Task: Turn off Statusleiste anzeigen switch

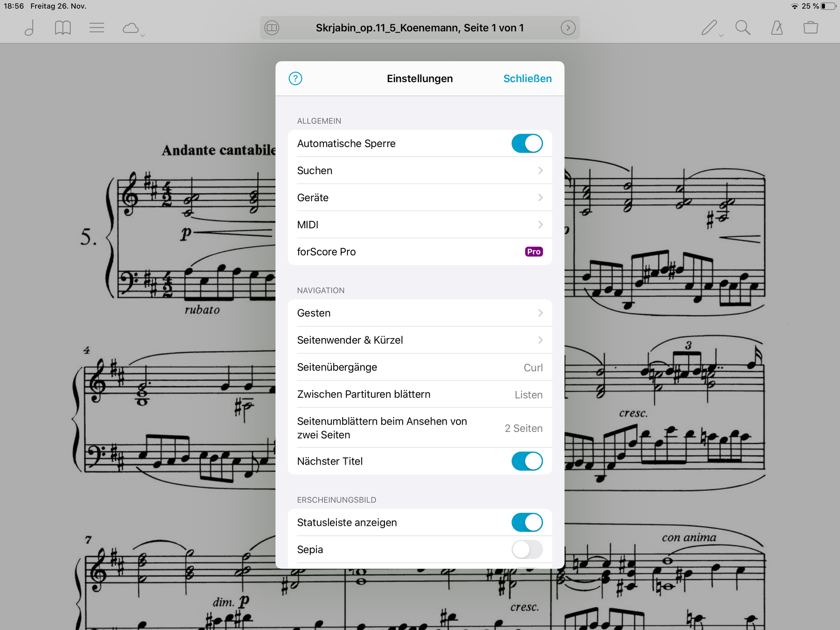Action: [527, 523]
